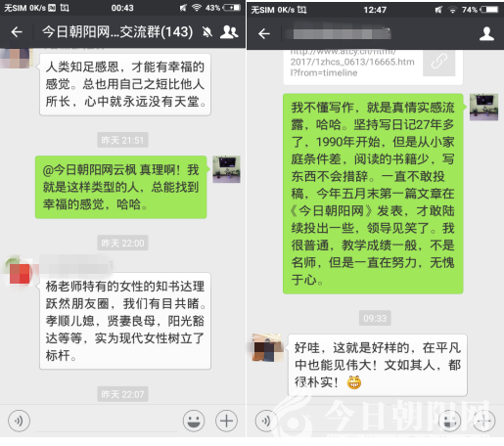504x446 pixels.
Task: Tap the muted notifications bell icon
Action: tap(207, 32)
